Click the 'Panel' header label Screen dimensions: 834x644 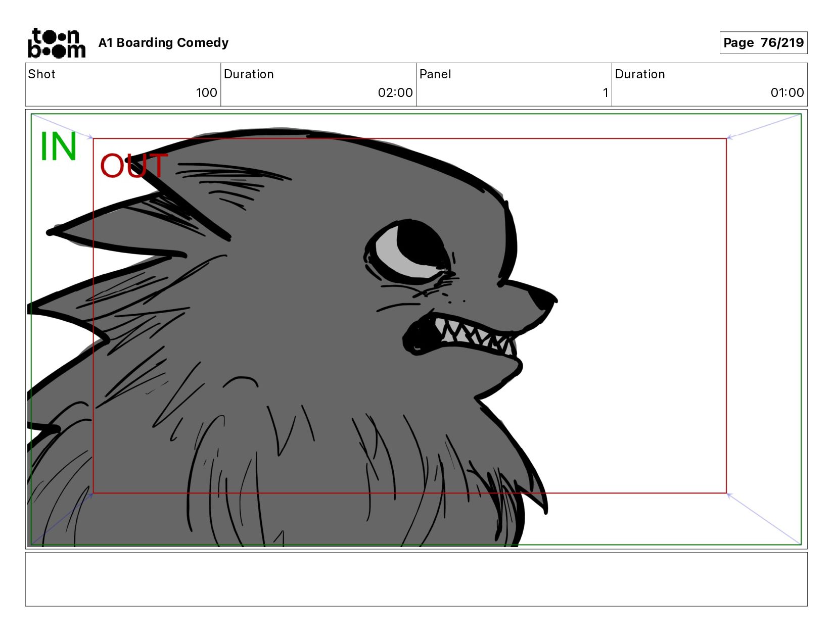click(x=435, y=74)
